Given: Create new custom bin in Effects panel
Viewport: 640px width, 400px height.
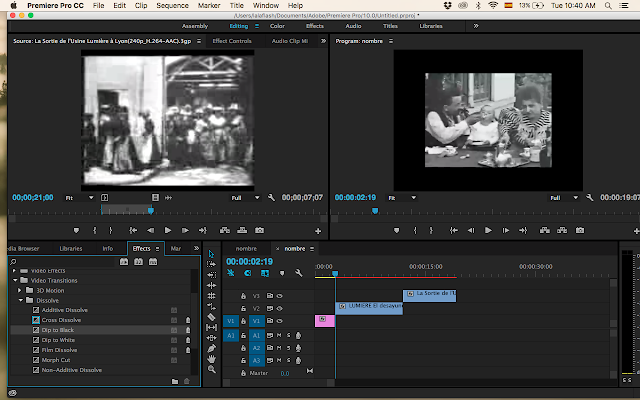Looking at the screenshot, I should [x=175, y=381].
